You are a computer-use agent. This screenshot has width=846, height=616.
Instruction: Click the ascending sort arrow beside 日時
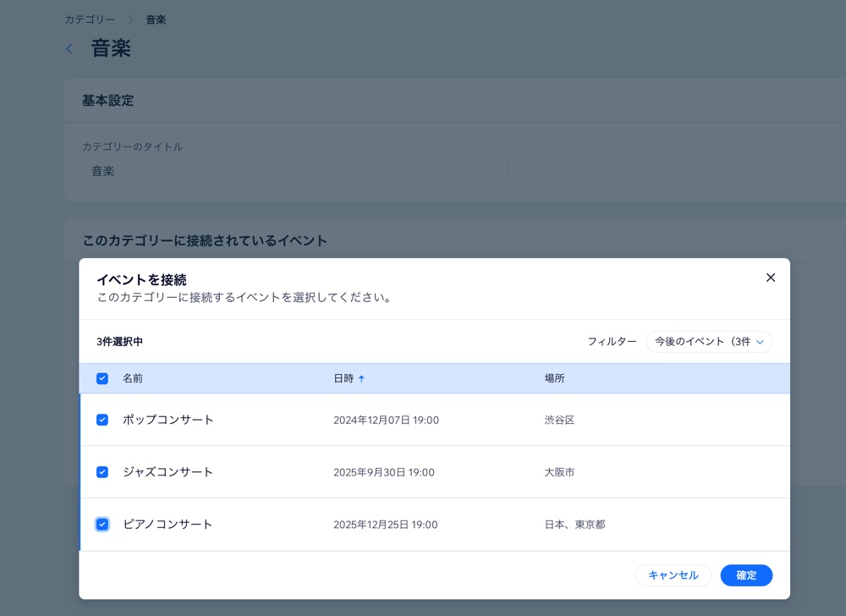point(365,379)
